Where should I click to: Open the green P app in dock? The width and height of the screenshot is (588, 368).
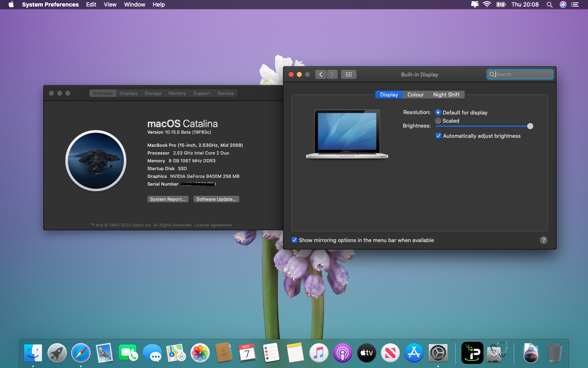pos(472,352)
